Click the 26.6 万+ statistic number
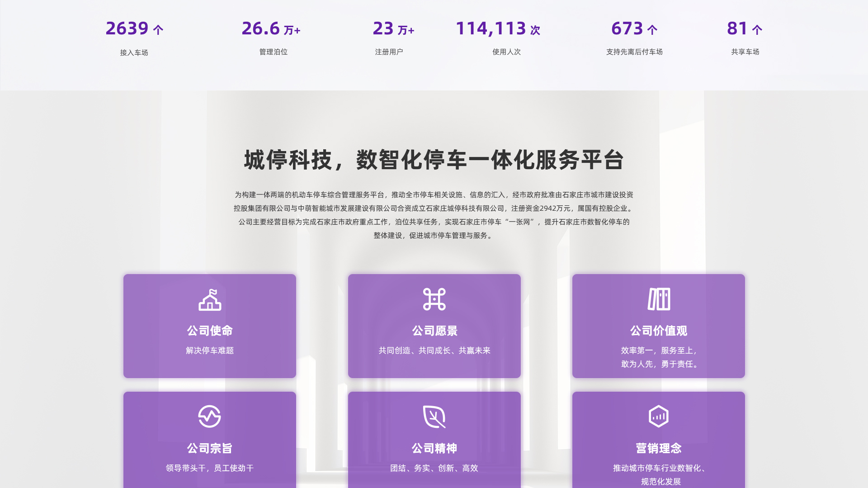This screenshot has height=488, width=868. pos(271,28)
